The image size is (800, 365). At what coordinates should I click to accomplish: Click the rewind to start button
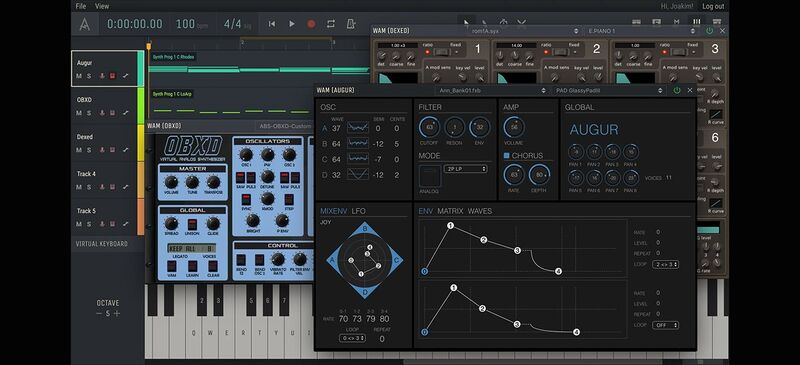pos(272,24)
